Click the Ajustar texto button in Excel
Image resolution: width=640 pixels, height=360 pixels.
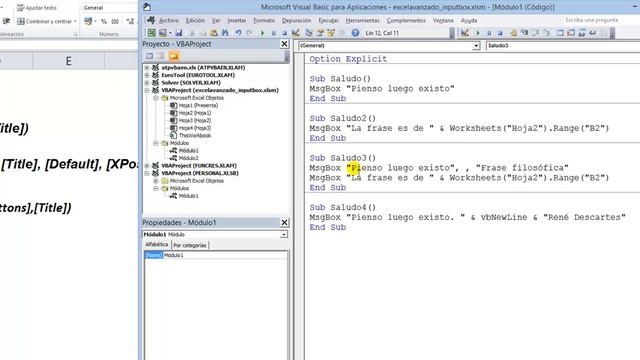37,8
